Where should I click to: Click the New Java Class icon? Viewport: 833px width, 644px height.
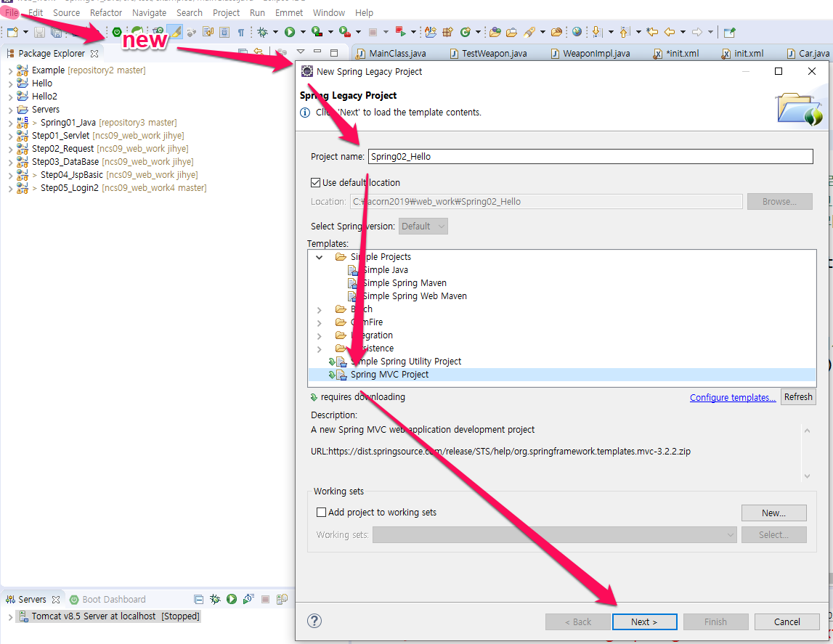click(x=466, y=33)
